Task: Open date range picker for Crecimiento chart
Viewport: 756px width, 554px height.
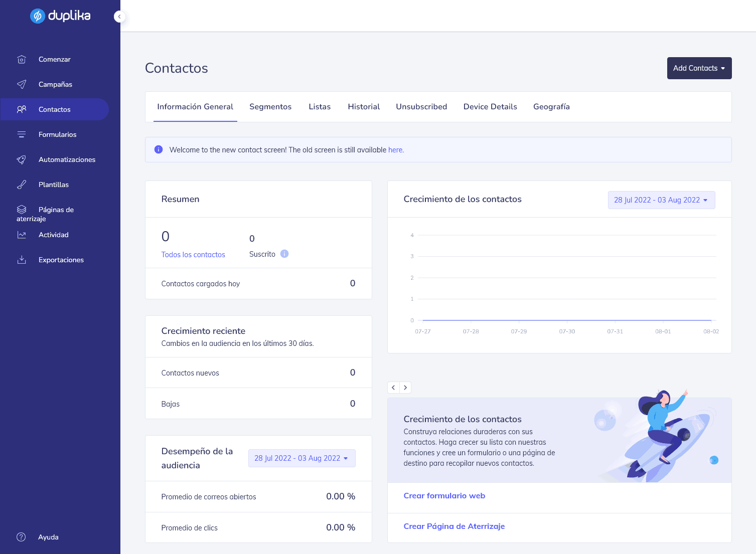Action: (661, 200)
